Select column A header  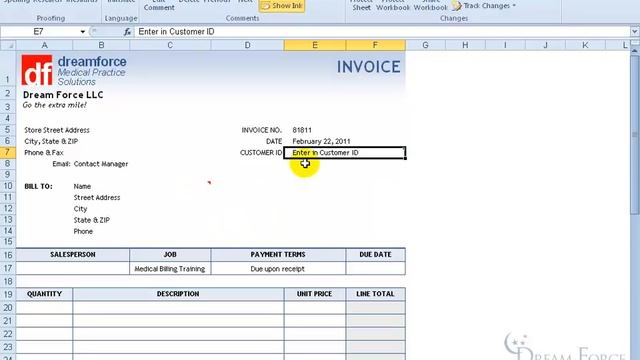(x=44, y=45)
